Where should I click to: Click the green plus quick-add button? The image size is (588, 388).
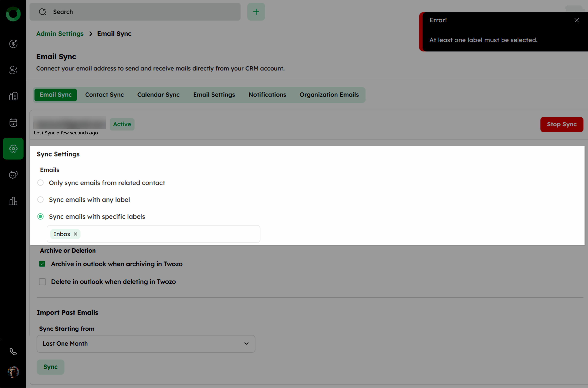click(x=256, y=12)
